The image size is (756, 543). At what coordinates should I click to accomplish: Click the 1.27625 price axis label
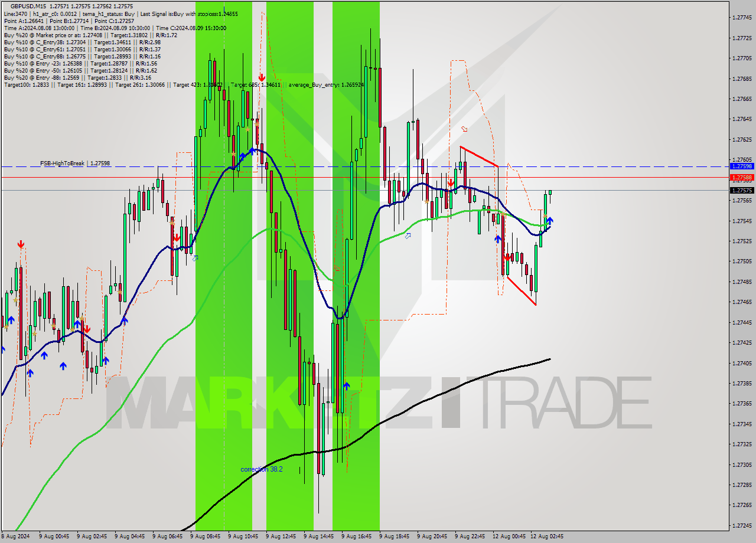[x=742, y=139]
